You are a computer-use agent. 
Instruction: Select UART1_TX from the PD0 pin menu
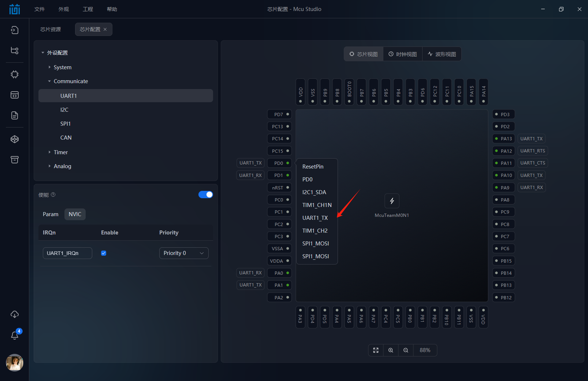pyautogui.click(x=315, y=218)
